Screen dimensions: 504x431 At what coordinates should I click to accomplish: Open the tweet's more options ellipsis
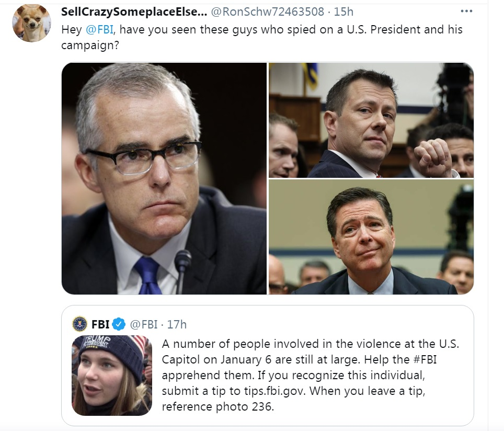(x=466, y=12)
